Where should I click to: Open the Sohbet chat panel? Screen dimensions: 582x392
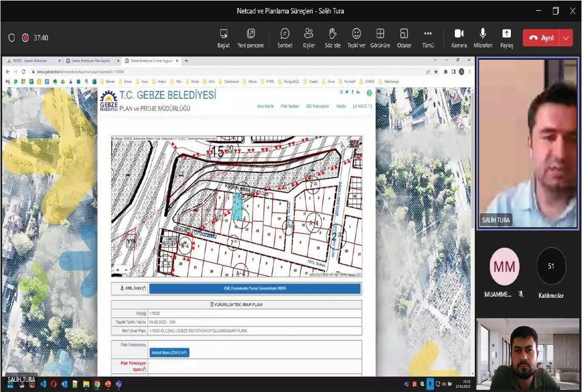(x=285, y=38)
